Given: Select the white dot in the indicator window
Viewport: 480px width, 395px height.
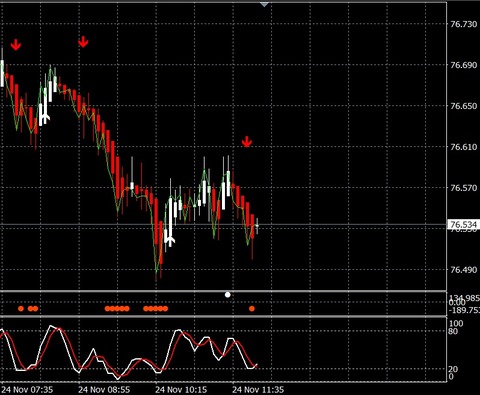Looking at the screenshot, I should tap(228, 295).
